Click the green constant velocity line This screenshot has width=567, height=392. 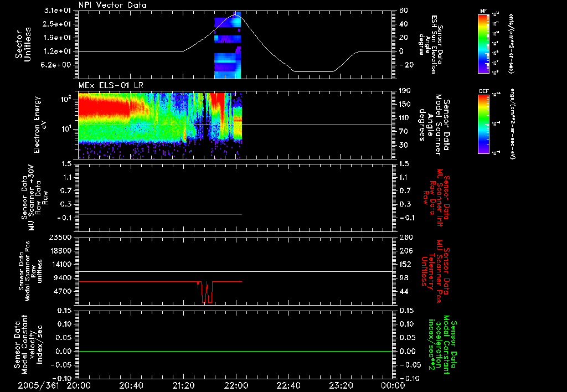click(x=235, y=351)
